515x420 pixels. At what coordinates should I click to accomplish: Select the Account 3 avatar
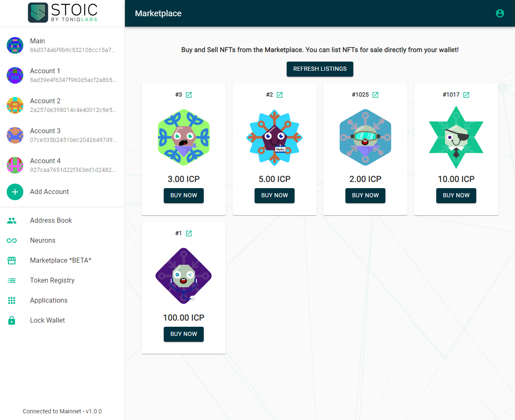(15, 135)
